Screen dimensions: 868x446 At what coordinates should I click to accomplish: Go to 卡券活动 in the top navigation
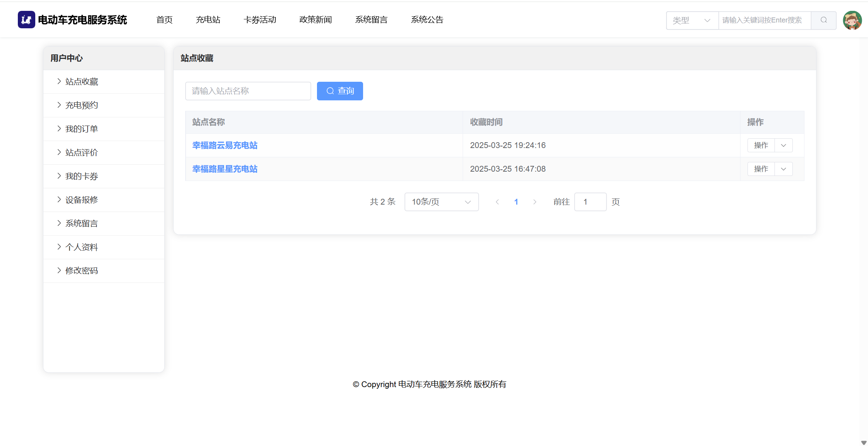[x=260, y=20]
